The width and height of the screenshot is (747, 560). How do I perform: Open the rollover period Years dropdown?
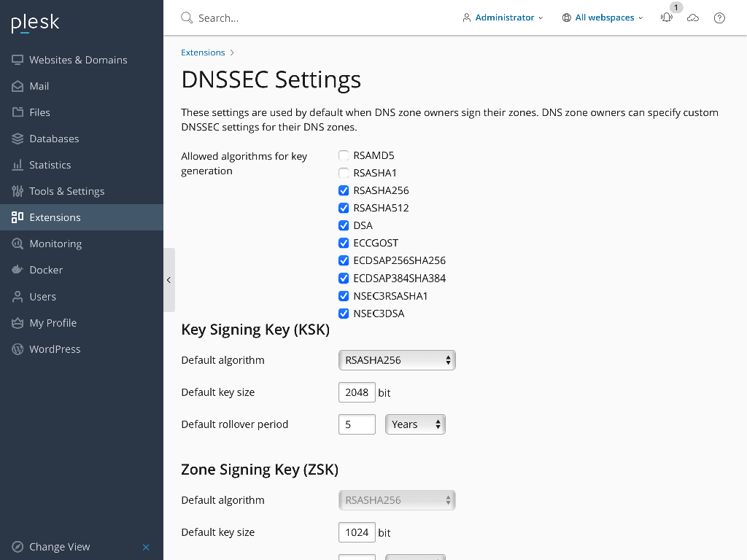415,424
